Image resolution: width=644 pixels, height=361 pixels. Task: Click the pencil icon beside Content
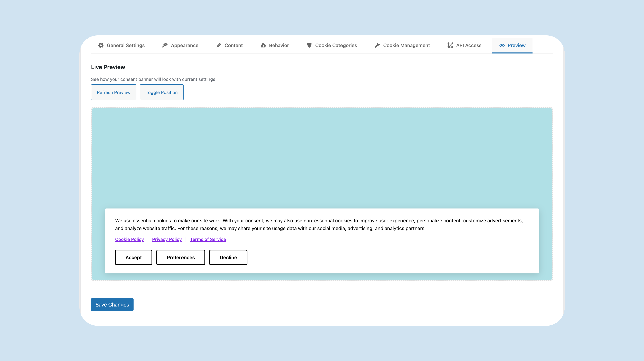(x=219, y=45)
